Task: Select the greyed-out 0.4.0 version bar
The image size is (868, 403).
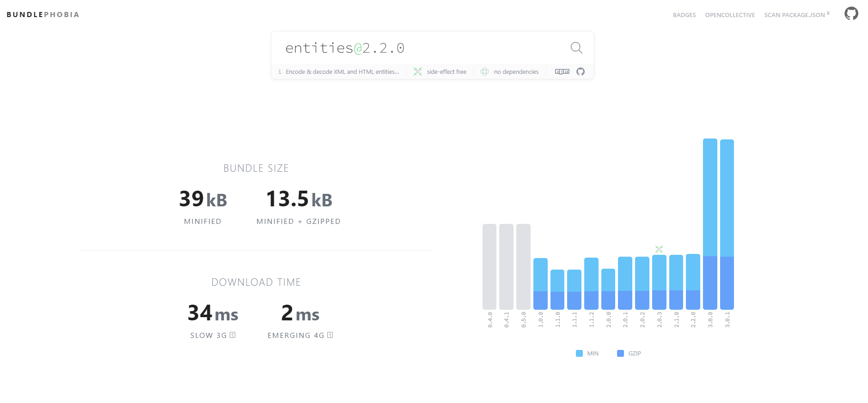Action: point(489,267)
